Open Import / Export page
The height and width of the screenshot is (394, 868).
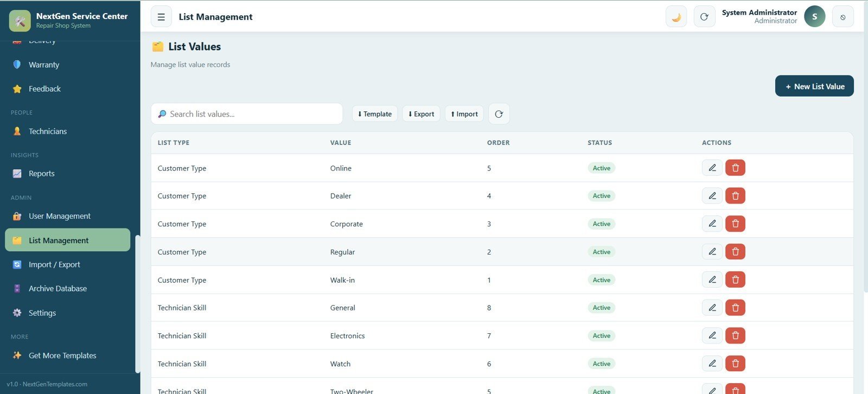pos(67,264)
